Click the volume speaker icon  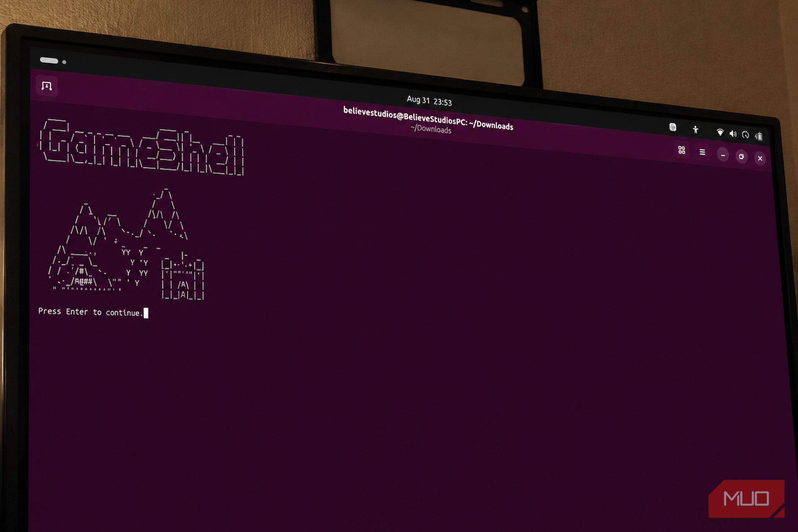(733, 134)
